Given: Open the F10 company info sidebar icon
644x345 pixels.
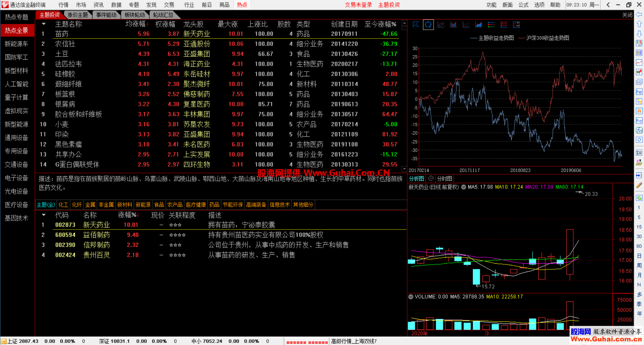Looking at the screenshot, I should coord(639,92).
